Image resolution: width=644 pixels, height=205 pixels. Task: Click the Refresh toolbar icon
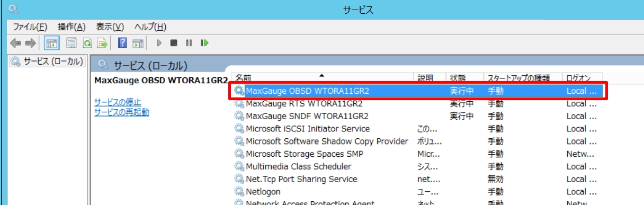[x=87, y=43]
